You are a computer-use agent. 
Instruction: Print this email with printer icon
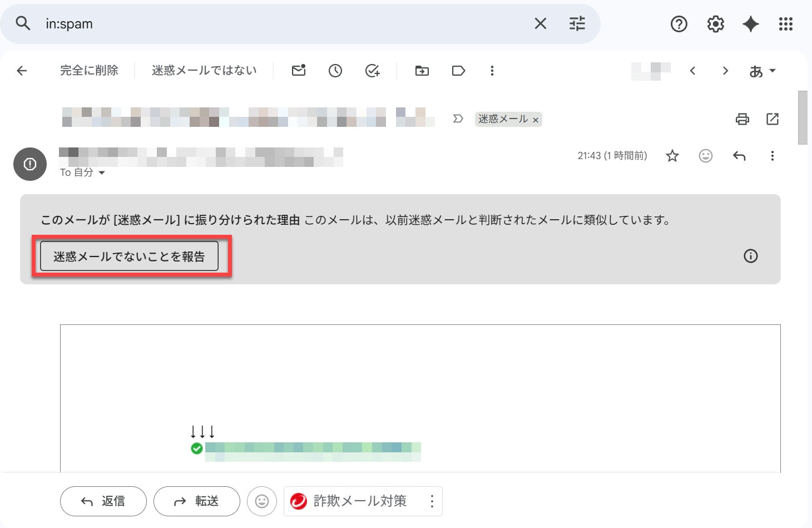tap(742, 119)
